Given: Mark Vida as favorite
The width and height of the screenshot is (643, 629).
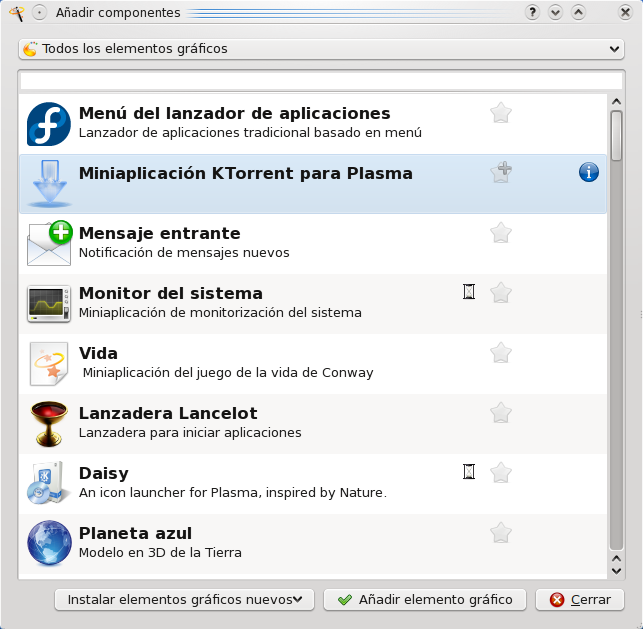Looking at the screenshot, I should coord(501,353).
